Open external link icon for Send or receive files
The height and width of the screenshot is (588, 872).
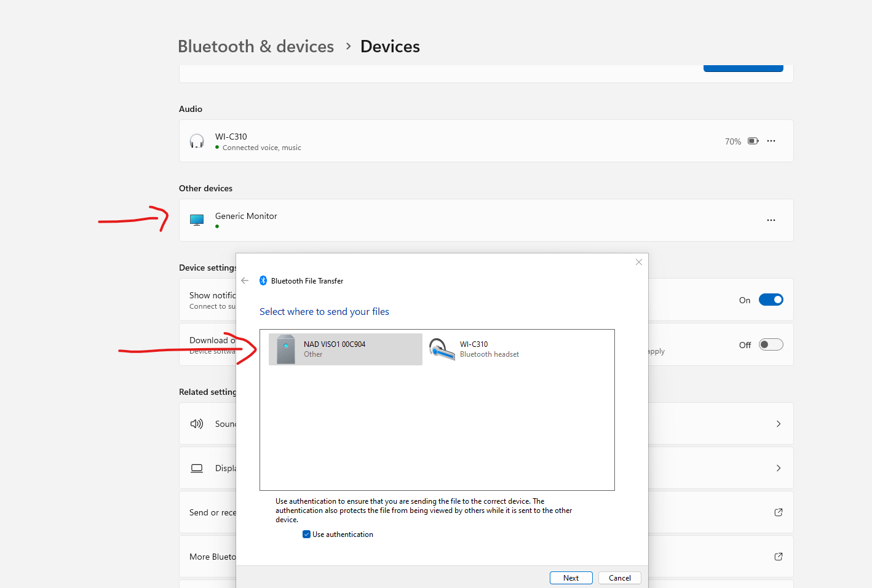(779, 512)
